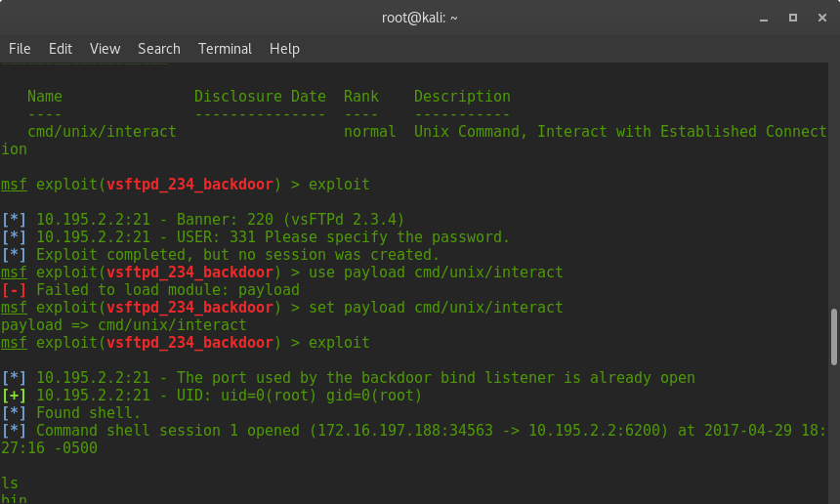Viewport: 840px width, 504px height.
Task: Click 'The port used by the backdoor bind listener' line
Action: point(365,378)
